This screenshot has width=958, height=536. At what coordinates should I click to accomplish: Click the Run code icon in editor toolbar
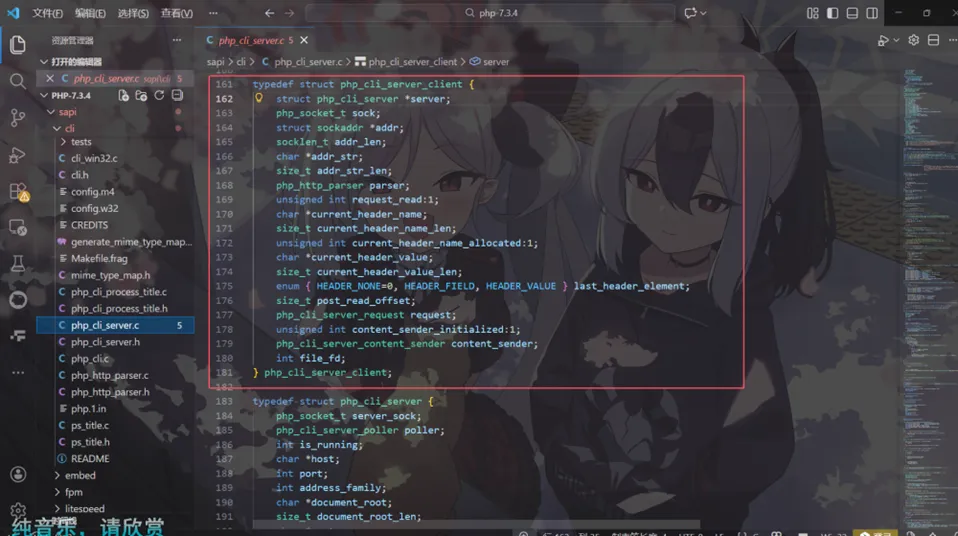click(883, 40)
